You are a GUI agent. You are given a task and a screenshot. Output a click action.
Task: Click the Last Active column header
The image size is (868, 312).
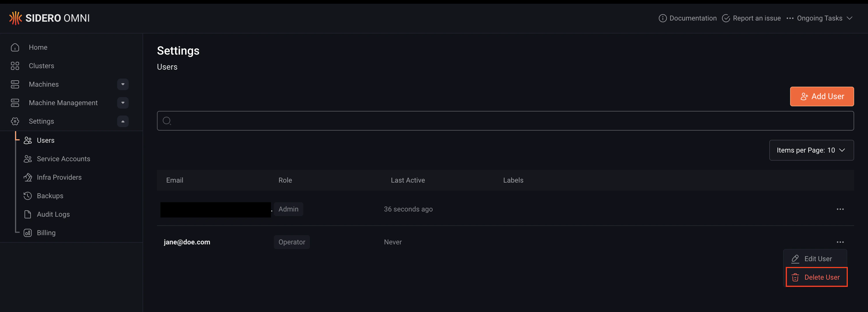pyautogui.click(x=408, y=181)
